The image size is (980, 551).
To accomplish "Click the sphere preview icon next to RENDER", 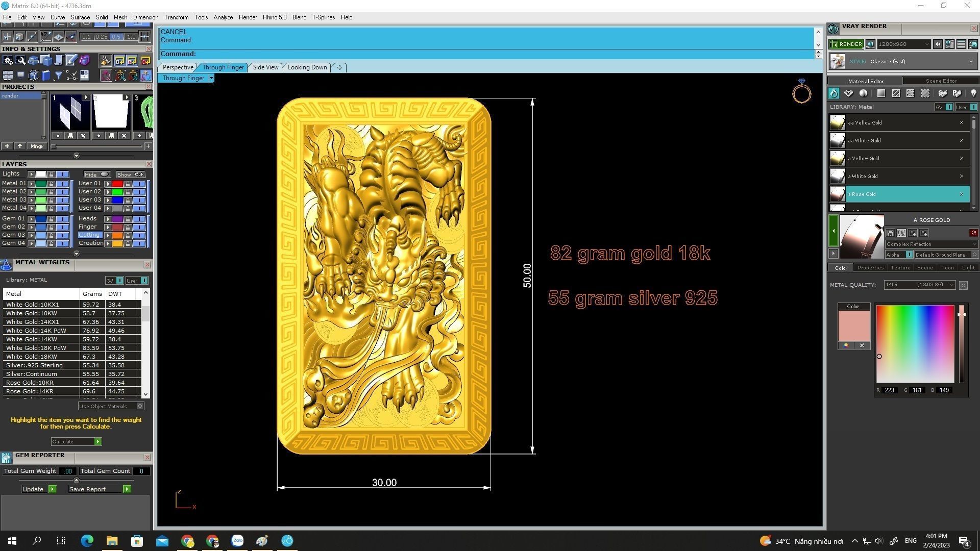I will (x=871, y=44).
